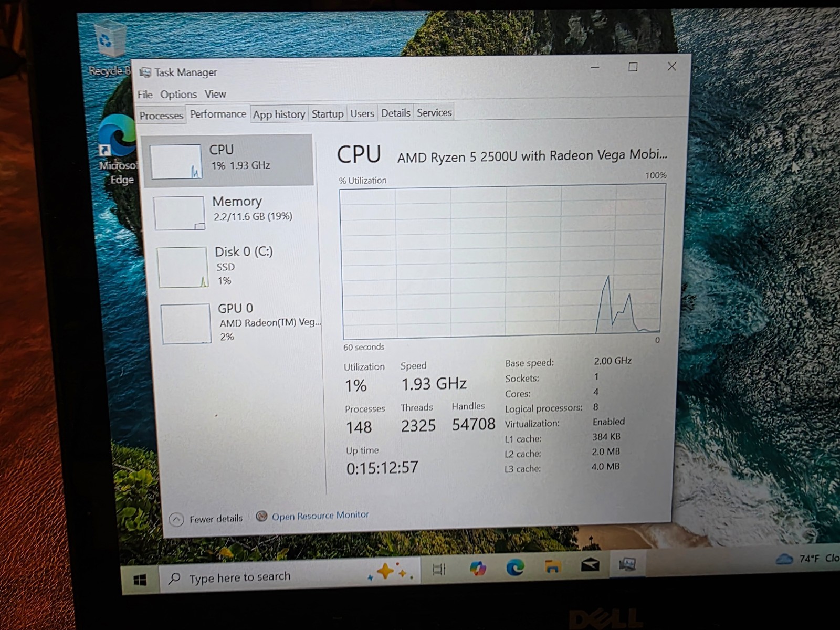Click the GPU 0 mini graph thumbnail
The height and width of the screenshot is (630, 840).
tap(186, 324)
